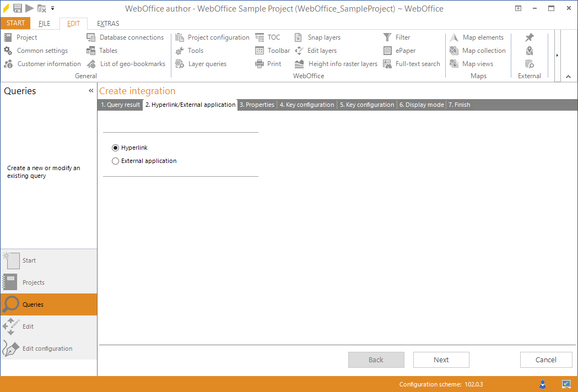Open the Full-text search configuration
This screenshot has height=392, width=578.
coord(418,63)
